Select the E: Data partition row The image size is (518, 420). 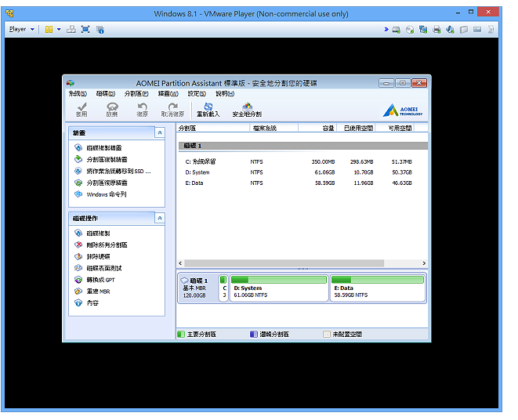coord(303,183)
